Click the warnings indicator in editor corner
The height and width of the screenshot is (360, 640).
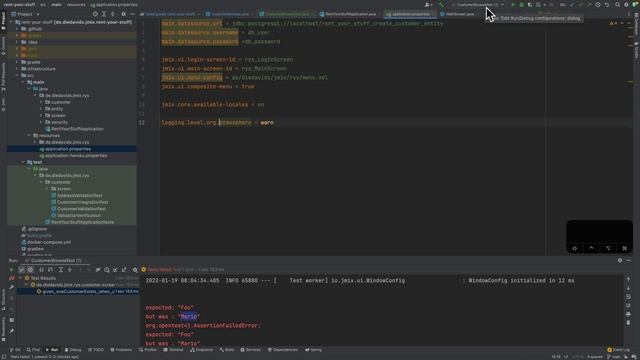[x=613, y=23]
